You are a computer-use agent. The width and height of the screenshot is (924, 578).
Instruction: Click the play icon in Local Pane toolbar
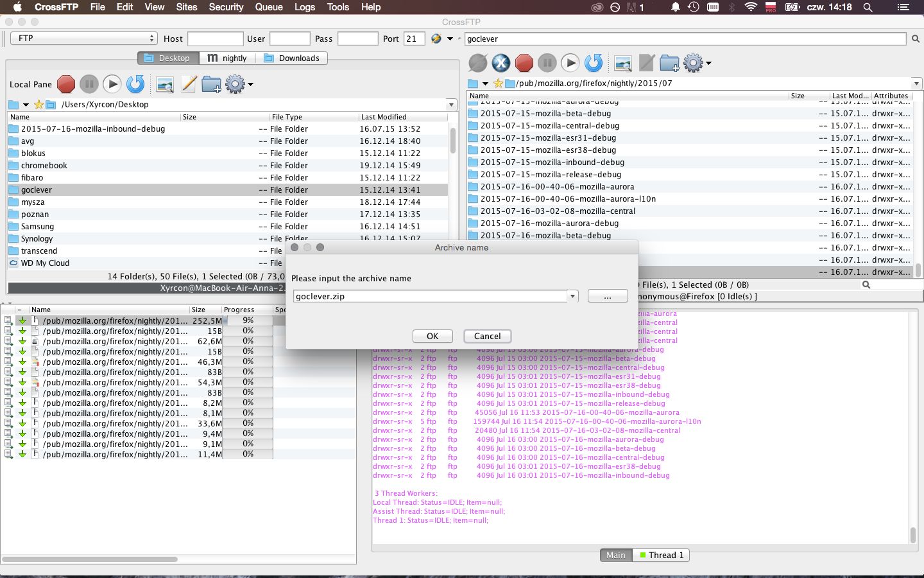point(112,84)
